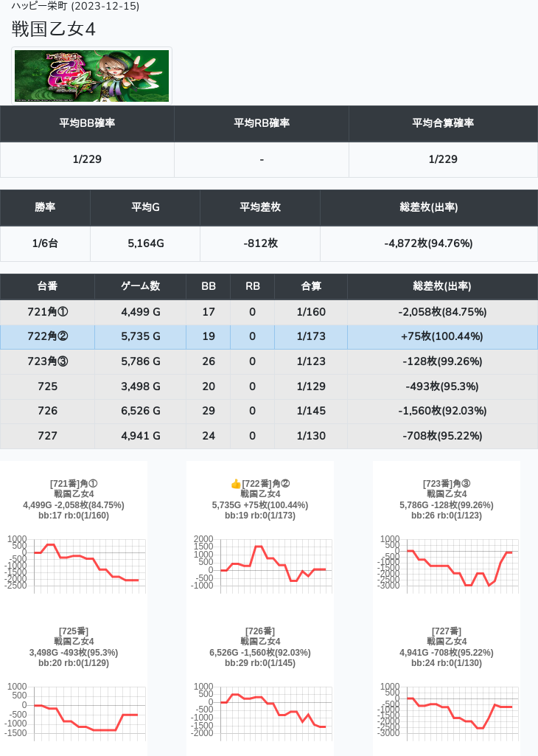Click the thumbs-up icon beside [722番]角②
The width and height of the screenshot is (538, 756).
pyautogui.click(x=236, y=484)
